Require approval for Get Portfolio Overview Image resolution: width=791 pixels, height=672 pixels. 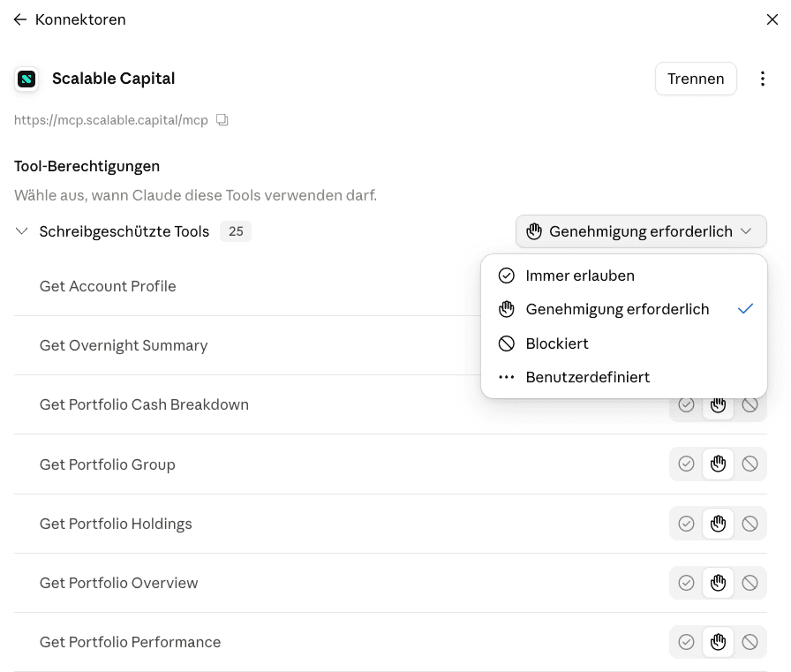point(718,583)
